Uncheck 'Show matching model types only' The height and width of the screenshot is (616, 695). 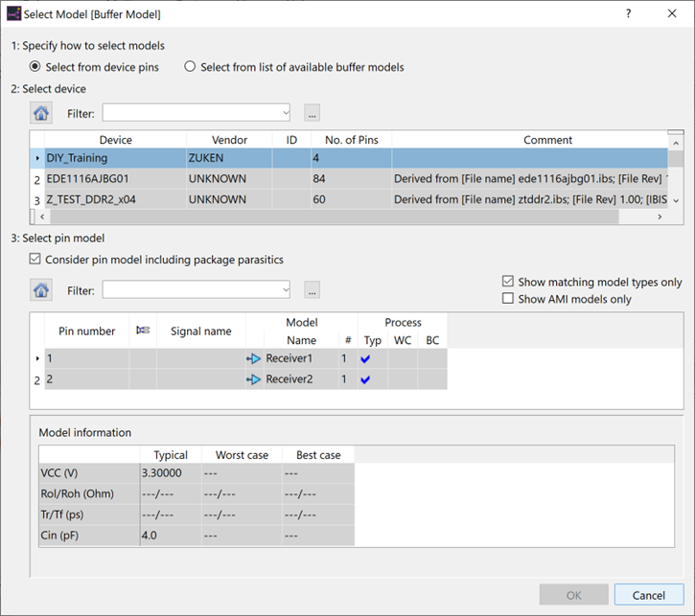508,282
